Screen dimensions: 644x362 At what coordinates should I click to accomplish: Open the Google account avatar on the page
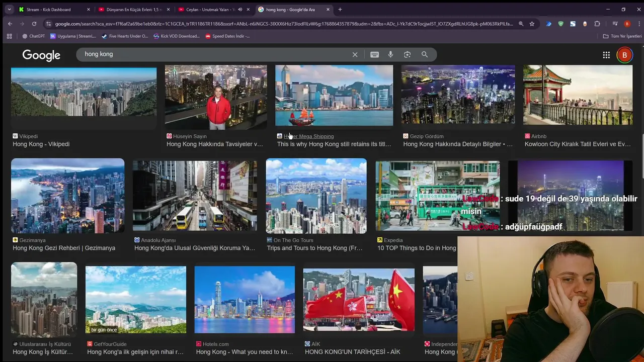(x=624, y=55)
